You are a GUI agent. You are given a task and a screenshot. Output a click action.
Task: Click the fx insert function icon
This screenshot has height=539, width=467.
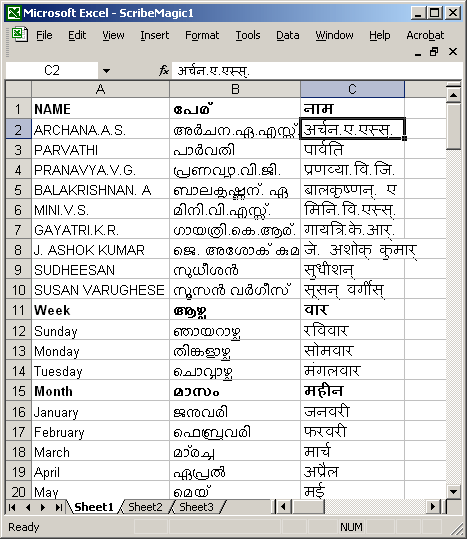point(164,71)
